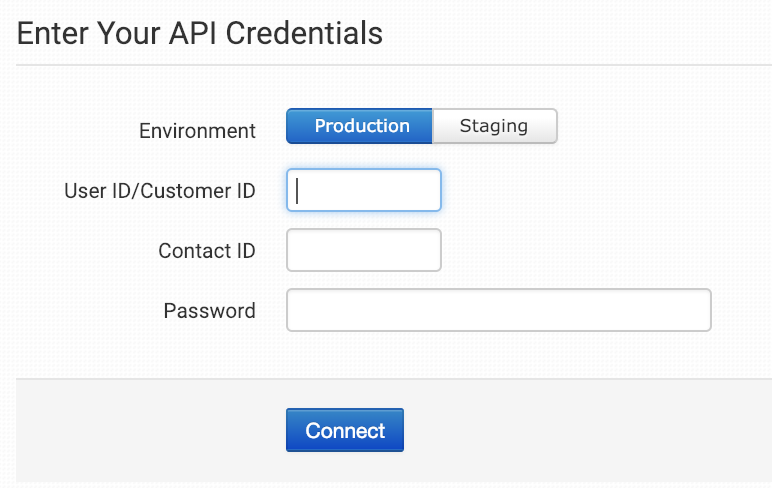Click into the Contact ID input box
The image size is (772, 488).
pyautogui.click(x=364, y=250)
